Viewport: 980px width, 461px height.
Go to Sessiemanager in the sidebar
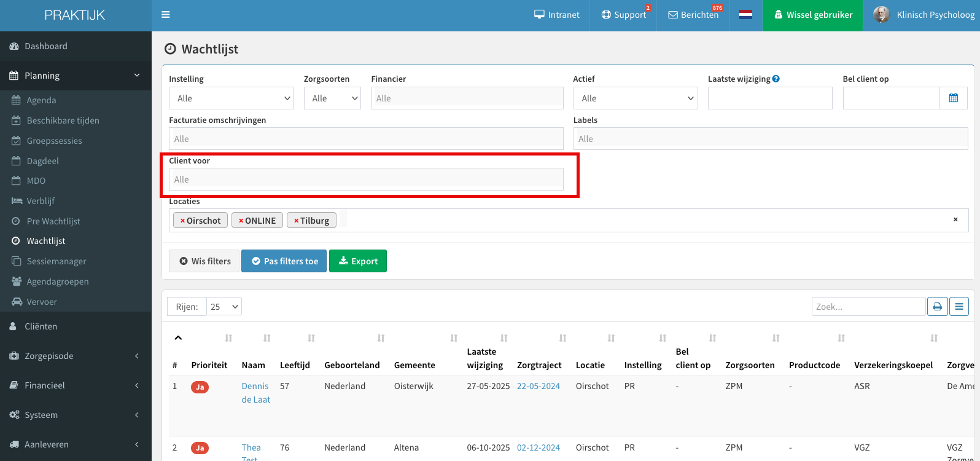click(56, 261)
